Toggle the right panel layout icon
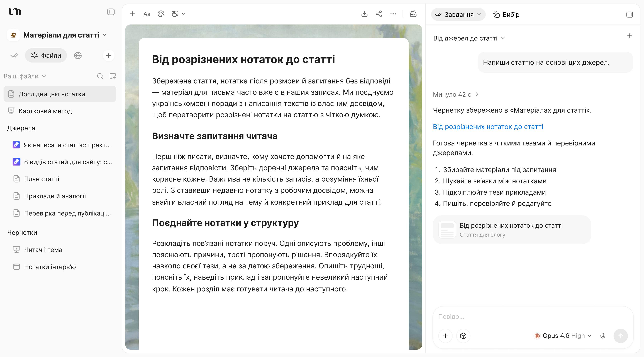Screen dimensions: 644x357 coord(630,14)
